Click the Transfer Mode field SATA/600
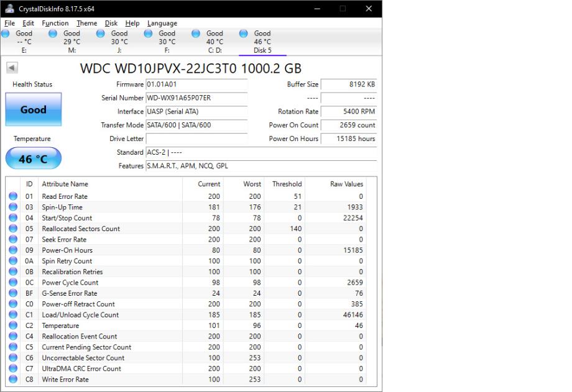 196,125
